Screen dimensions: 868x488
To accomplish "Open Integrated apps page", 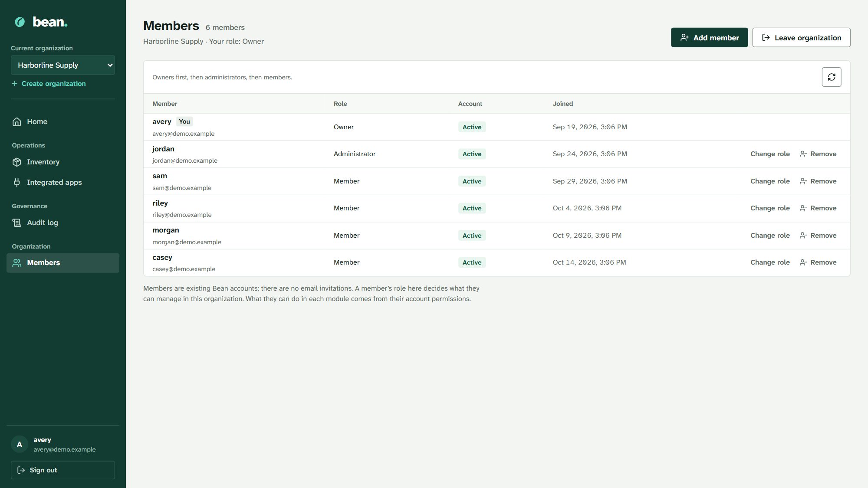I will coord(63,183).
